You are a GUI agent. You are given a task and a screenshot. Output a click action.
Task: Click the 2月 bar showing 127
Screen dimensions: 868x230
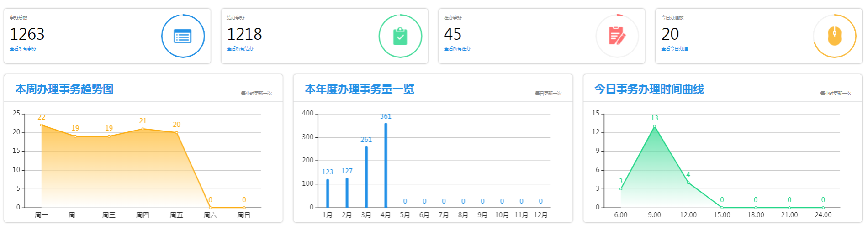347,193
